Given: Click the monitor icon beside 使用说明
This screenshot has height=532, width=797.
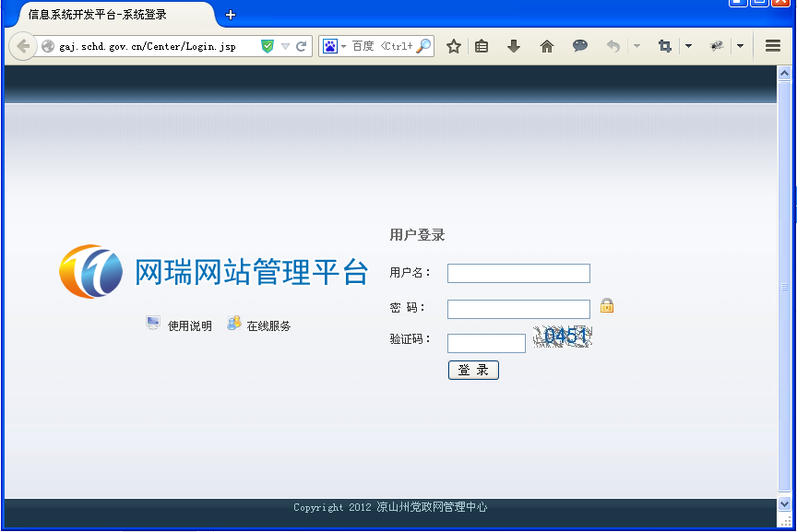Looking at the screenshot, I should click(153, 323).
